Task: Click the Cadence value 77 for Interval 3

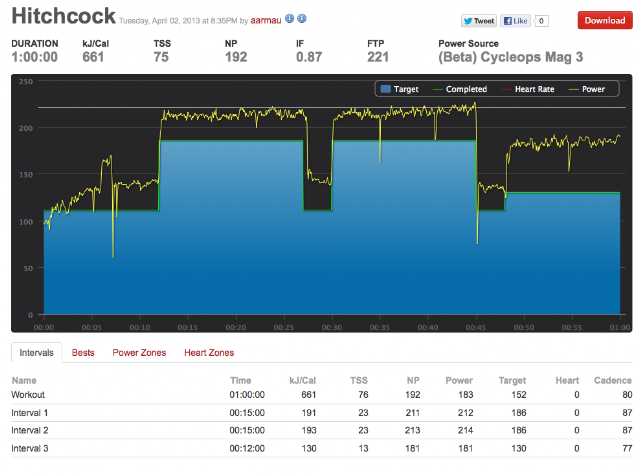Action: (x=627, y=448)
